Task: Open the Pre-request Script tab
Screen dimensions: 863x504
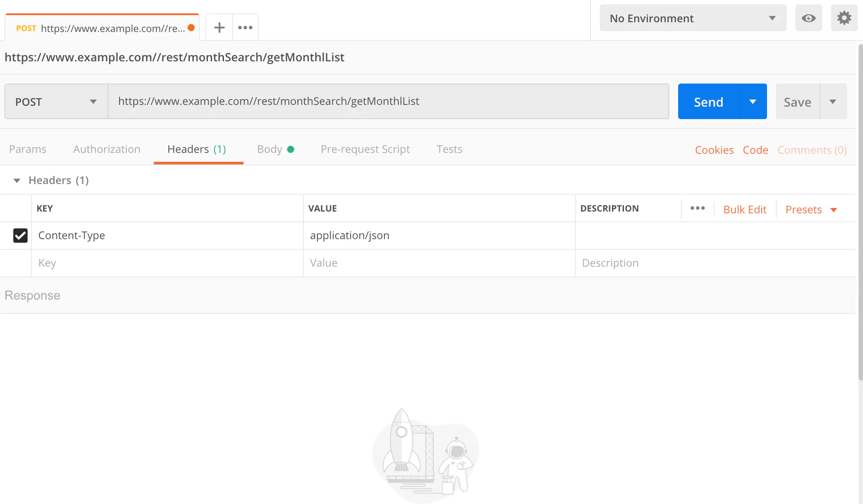Action: 365,149
